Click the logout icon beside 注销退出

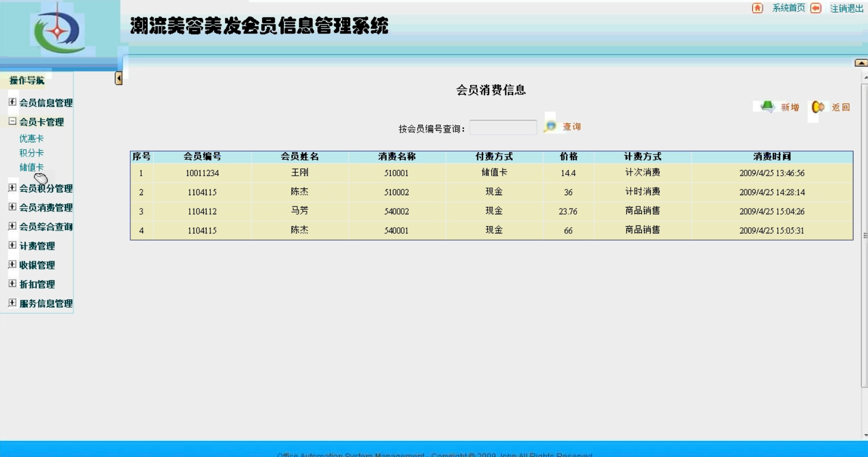(x=816, y=8)
